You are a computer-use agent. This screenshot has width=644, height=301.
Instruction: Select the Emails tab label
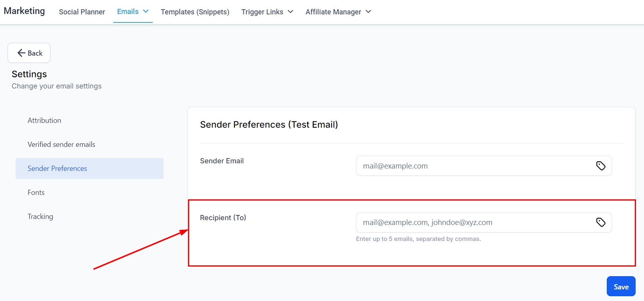[x=128, y=12]
